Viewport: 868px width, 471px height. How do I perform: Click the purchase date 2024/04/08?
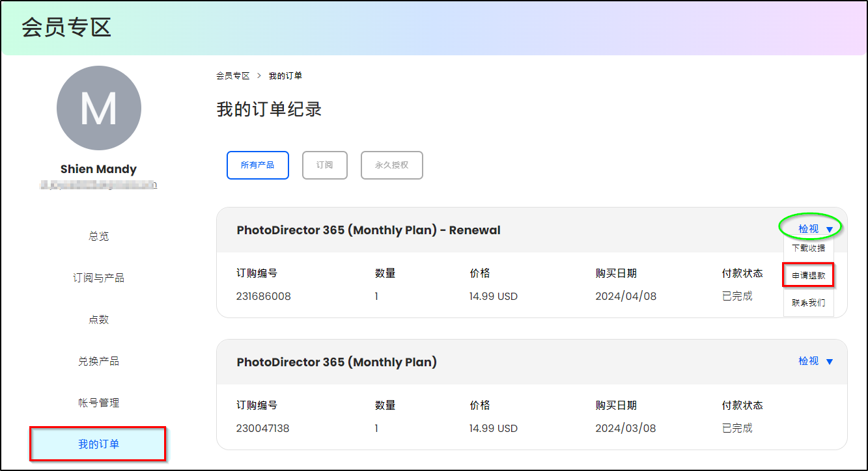626,297
